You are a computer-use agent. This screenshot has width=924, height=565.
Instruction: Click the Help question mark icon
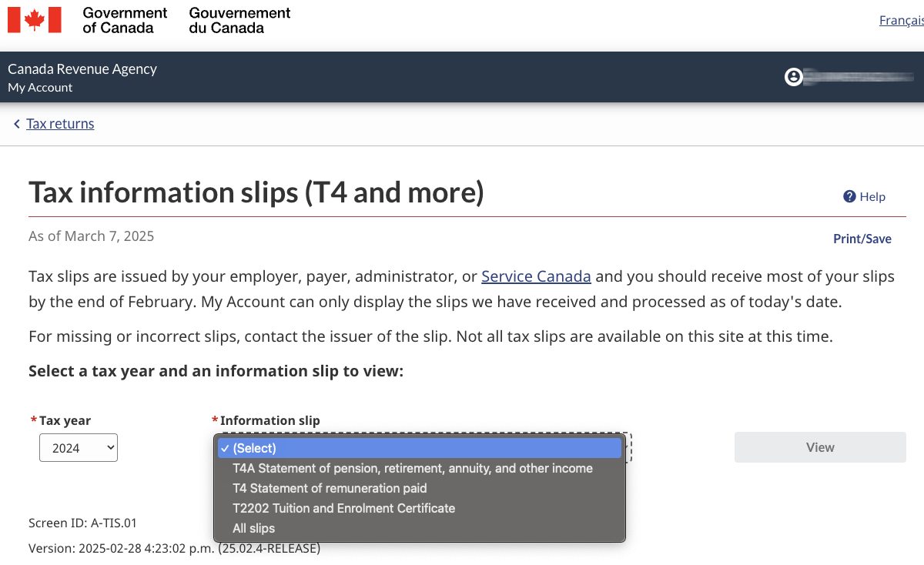click(849, 196)
